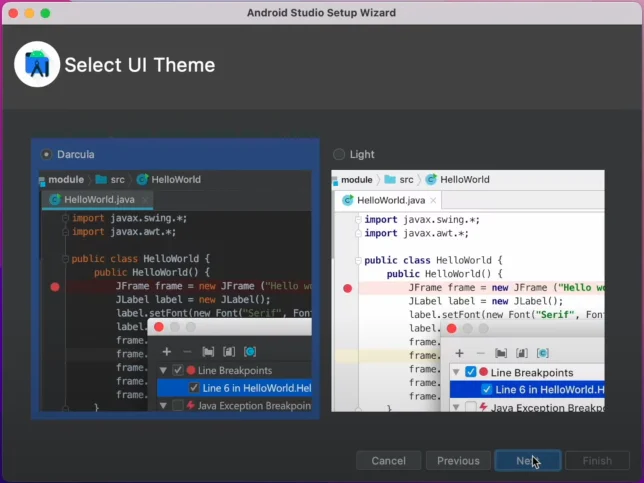Click the HelloWorld.java tab in Darcula preview
The height and width of the screenshot is (483, 644).
click(92, 199)
